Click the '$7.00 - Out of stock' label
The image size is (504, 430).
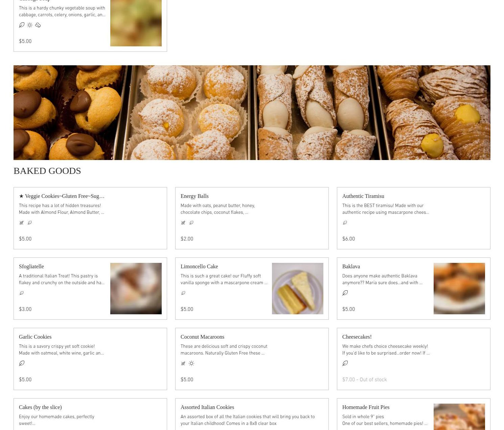coord(365,380)
